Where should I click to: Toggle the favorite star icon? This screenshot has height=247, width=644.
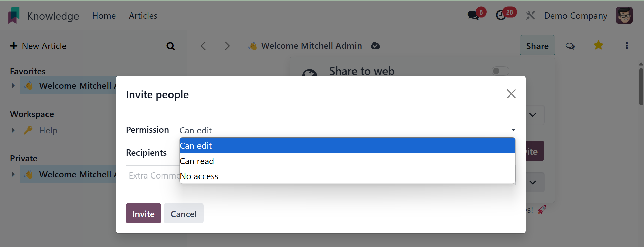click(x=599, y=45)
